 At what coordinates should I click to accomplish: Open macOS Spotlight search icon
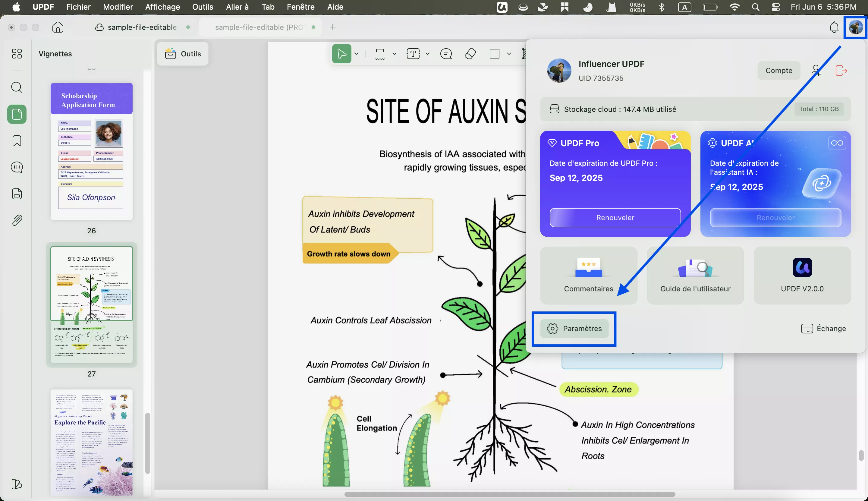pyautogui.click(x=756, y=7)
